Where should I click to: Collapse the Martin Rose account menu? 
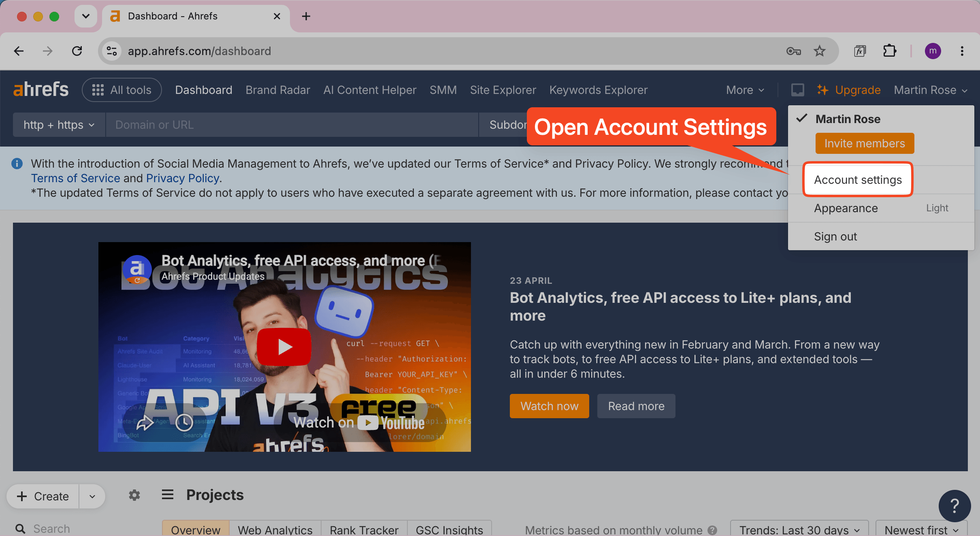click(x=931, y=90)
